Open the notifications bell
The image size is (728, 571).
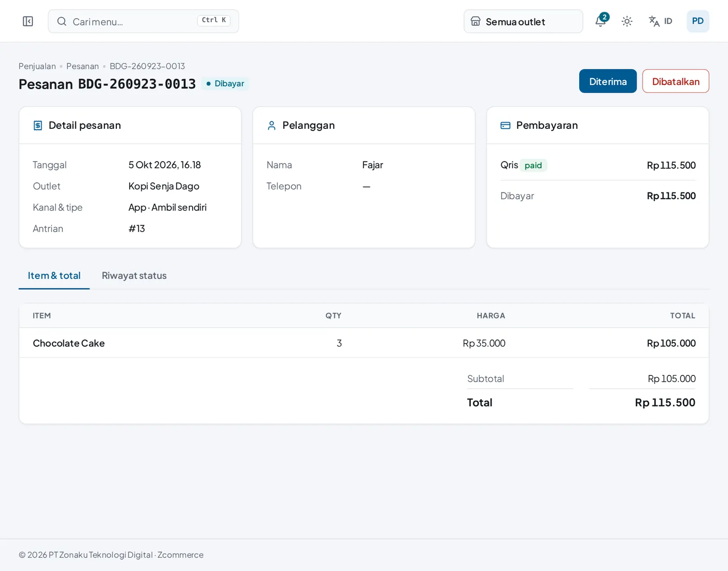coord(601,21)
